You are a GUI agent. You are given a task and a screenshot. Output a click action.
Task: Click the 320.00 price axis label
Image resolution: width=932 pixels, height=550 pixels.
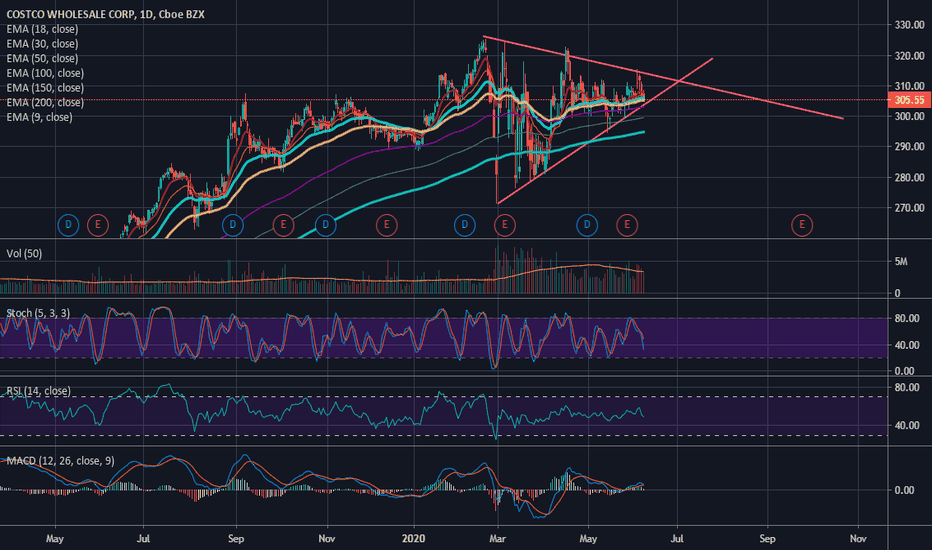pos(909,56)
